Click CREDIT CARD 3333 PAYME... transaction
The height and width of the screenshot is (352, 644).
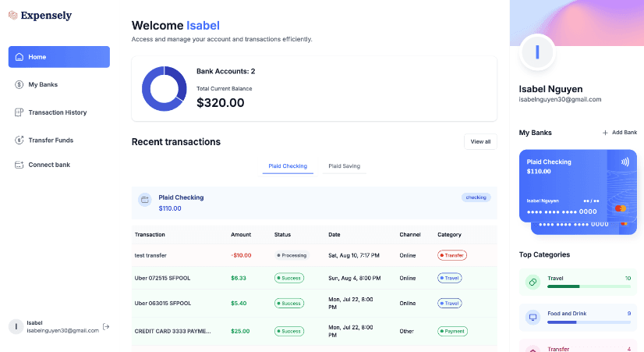pyautogui.click(x=173, y=331)
